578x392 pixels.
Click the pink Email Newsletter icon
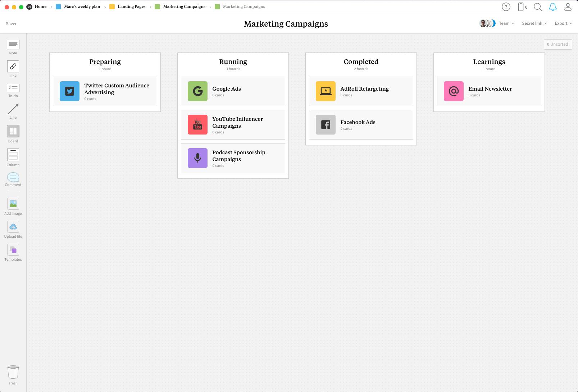454,91
